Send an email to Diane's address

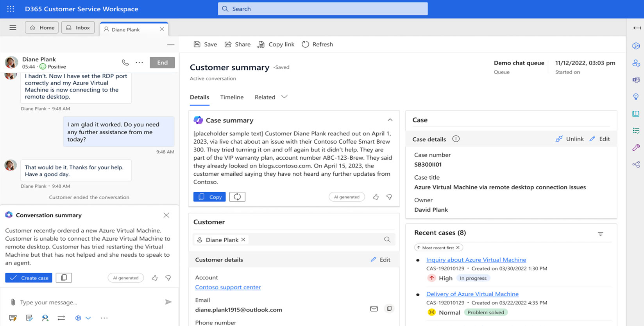pyautogui.click(x=374, y=309)
